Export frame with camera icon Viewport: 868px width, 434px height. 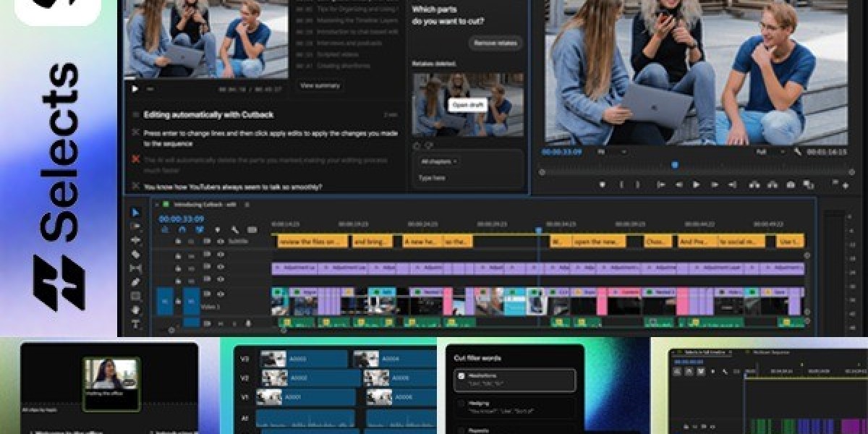791,184
